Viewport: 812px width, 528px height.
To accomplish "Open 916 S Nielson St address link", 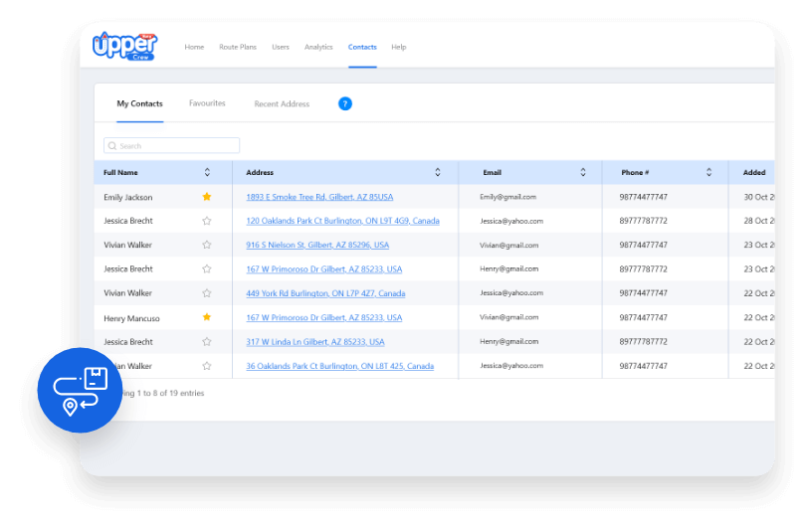I will [317, 245].
